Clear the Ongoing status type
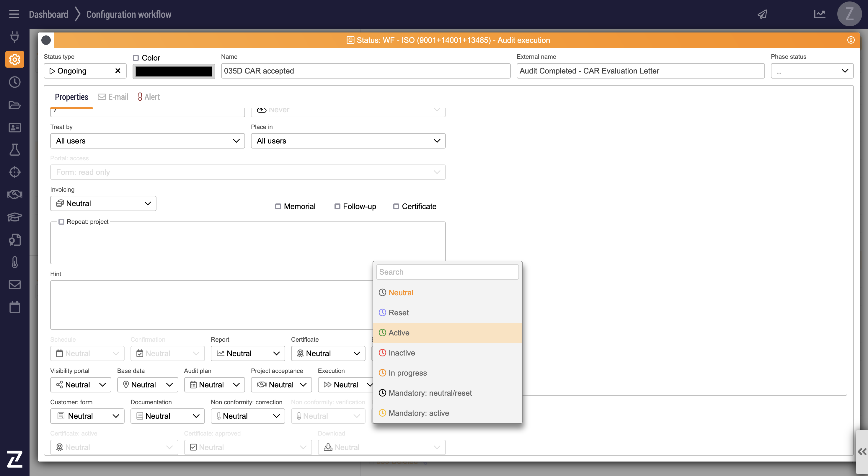868x476 pixels. click(x=118, y=71)
